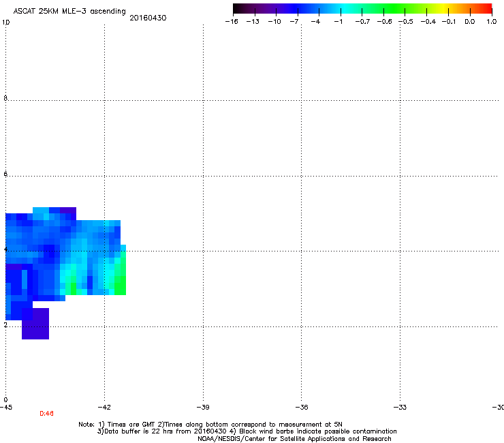Image resolution: width=504 pixels, height=443 pixels.
Task: Click the colorbar label 1.0
Action: [x=492, y=22]
